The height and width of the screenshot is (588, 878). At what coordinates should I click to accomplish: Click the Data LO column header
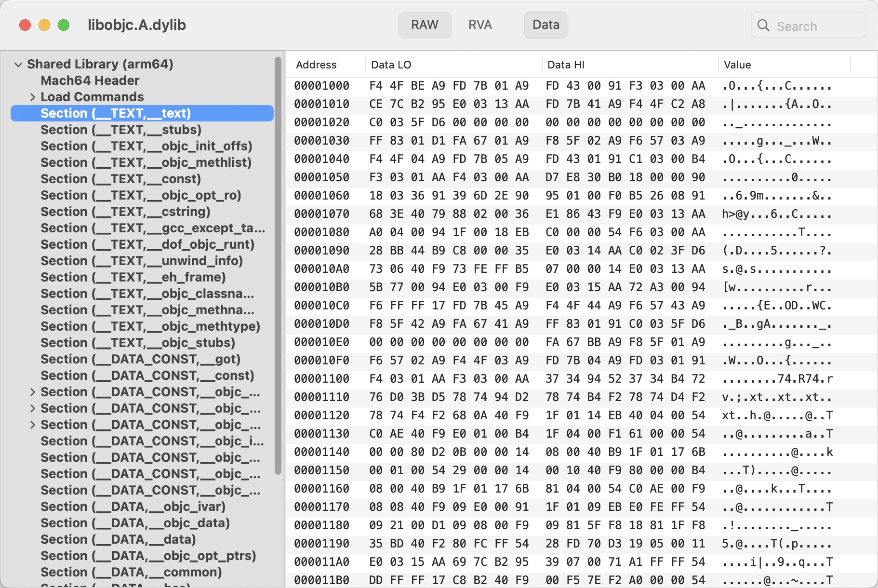tap(391, 65)
